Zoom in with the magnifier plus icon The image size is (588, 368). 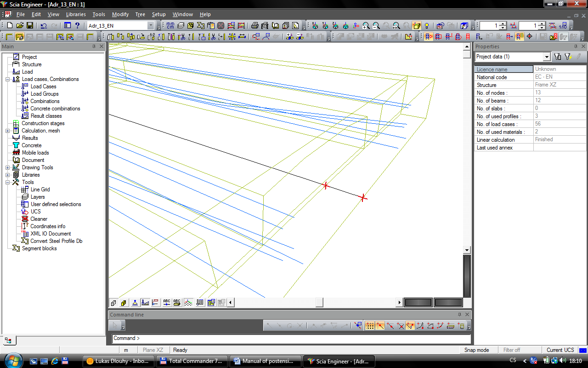click(x=366, y=26)
